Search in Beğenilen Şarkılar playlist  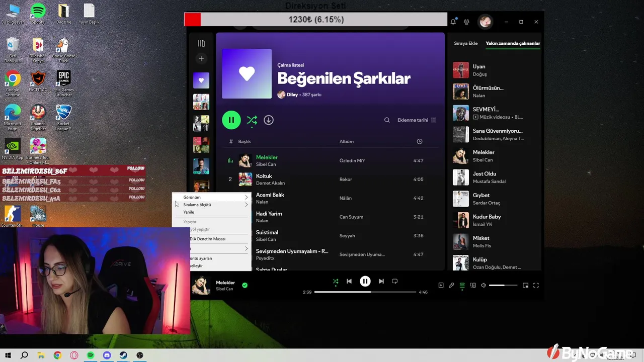point(387,120)
